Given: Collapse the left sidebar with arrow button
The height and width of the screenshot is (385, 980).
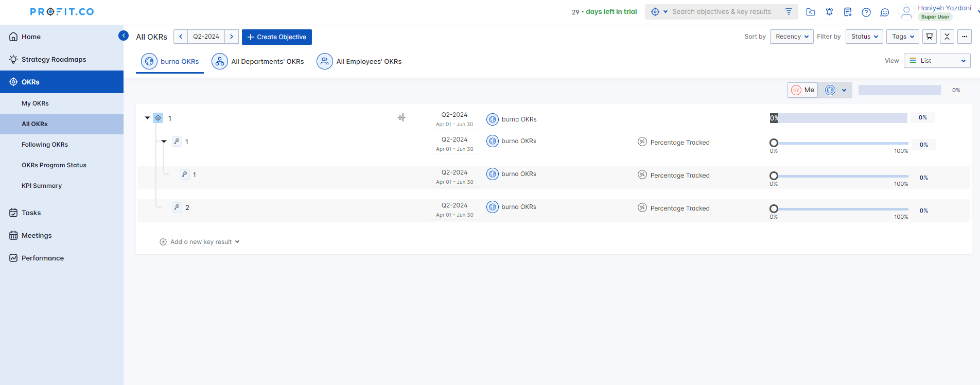Looking at the screenshot, I should pos(124,36).
